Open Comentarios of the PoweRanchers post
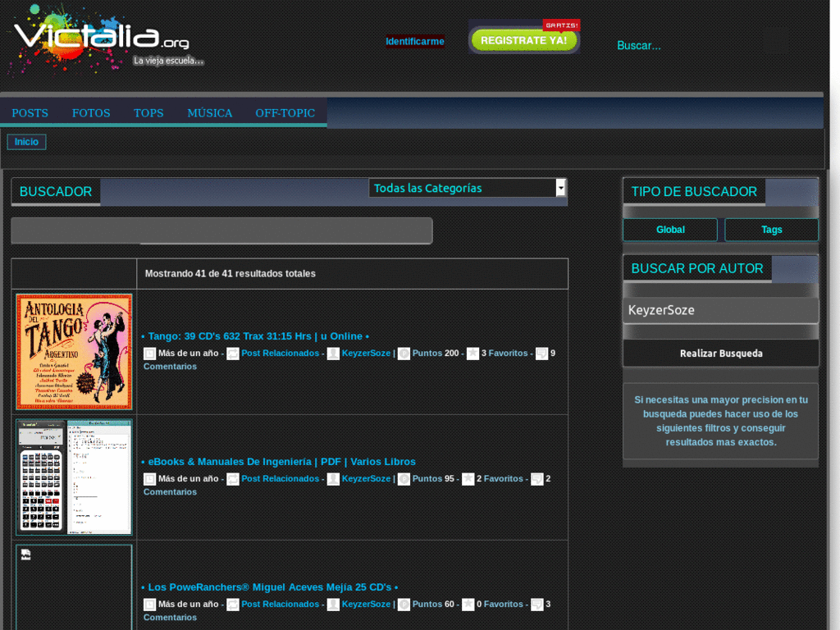 pos(170,617)
